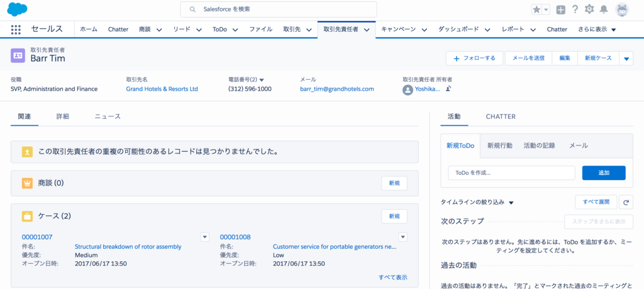Open Structural breakdown of rotor assembly link
This screenshot has width=644, height=289.
tap(128, 247)
